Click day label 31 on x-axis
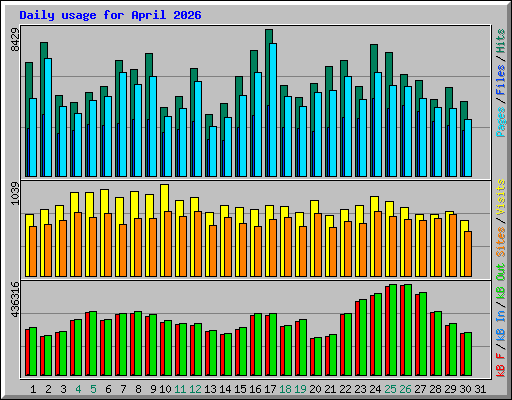The height and width of the screenshot is (400, 512). point(480,389)
